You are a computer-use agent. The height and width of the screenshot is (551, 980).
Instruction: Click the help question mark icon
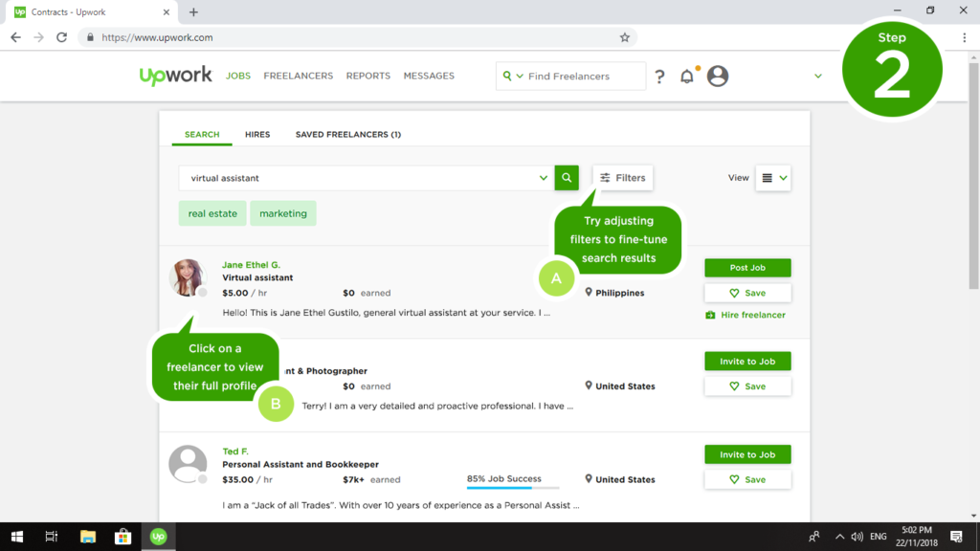659,76
